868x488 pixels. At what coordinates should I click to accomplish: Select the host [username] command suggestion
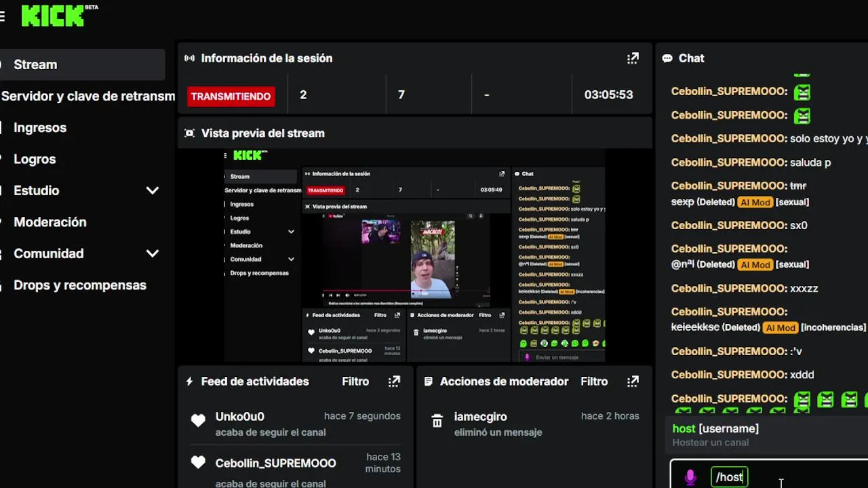[766, 435]
